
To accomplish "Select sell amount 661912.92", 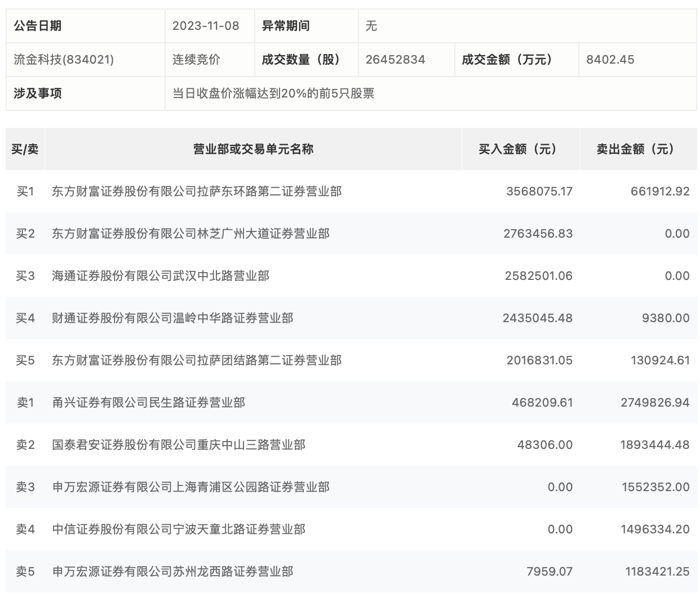I will pos(660,191).
